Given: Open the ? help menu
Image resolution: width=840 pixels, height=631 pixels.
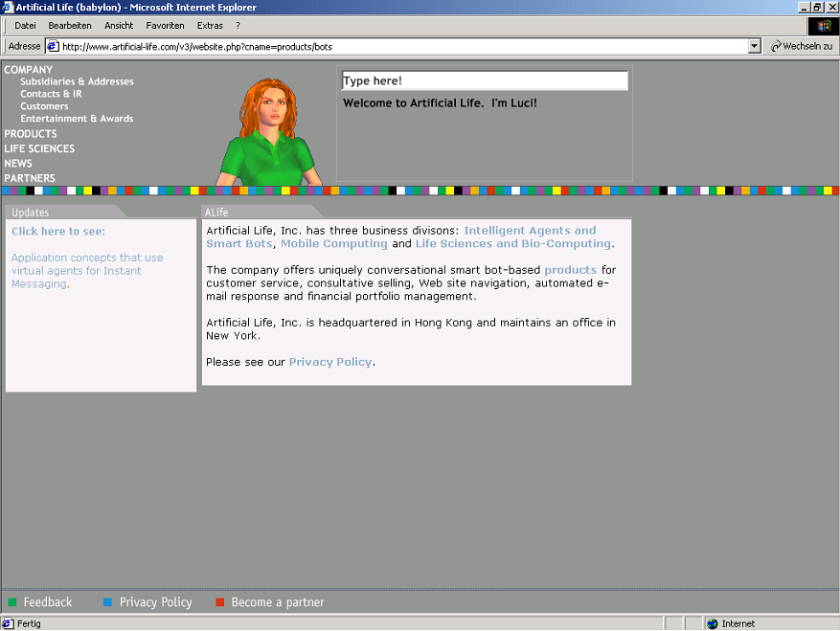Looking at the screenshot, I should (x=238, y=26).
